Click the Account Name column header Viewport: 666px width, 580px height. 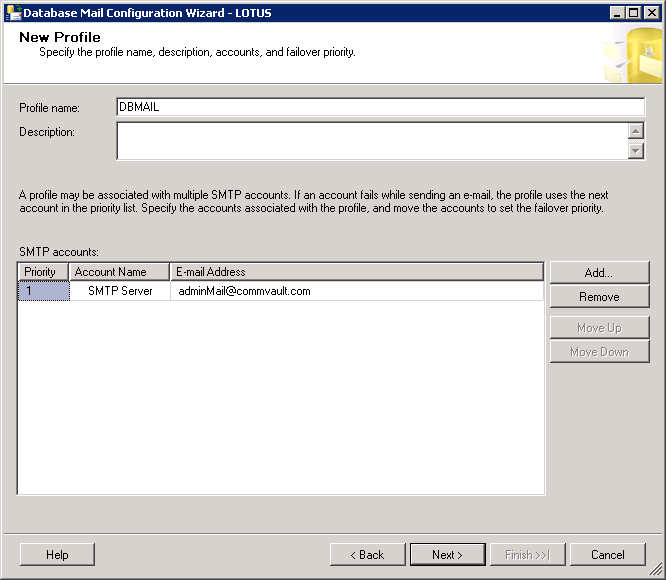(119, 272)
